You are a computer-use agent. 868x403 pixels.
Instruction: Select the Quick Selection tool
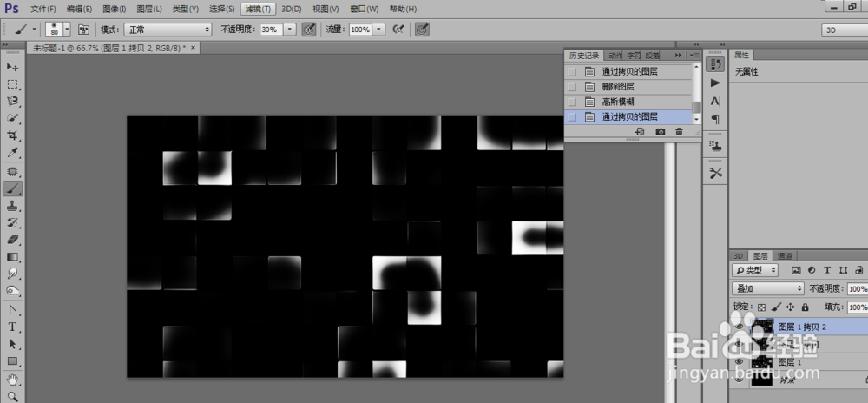click(x=12, y=118)
